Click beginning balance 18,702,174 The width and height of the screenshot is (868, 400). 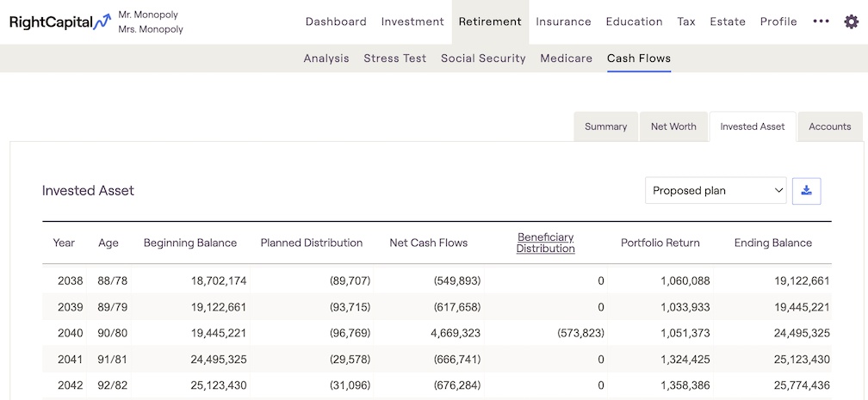(218, 281)
